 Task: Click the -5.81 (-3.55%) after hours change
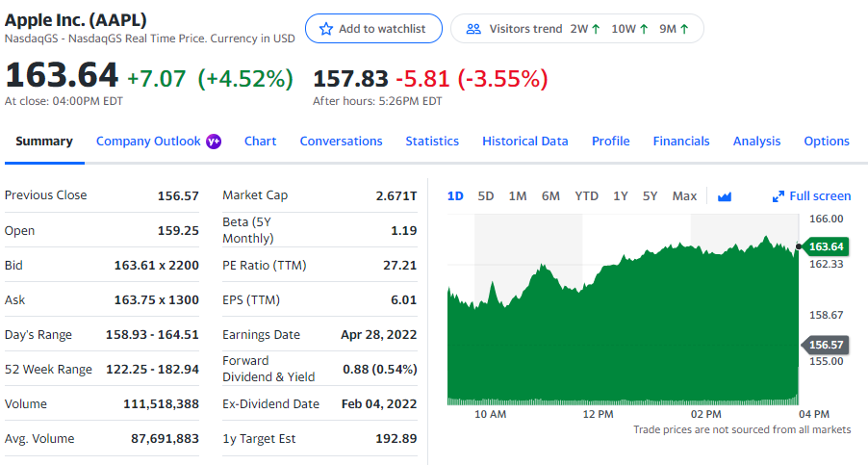(472, 79)
